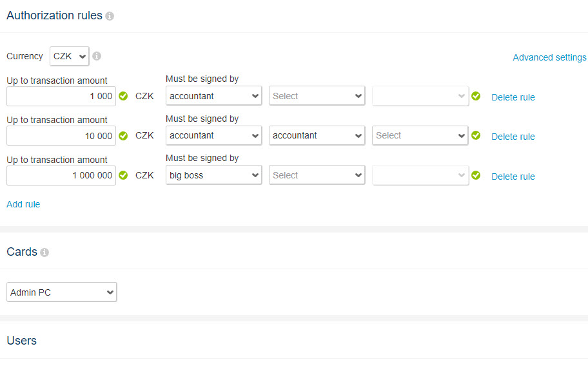Click the Add rule link
The width and height of the screenshot is (588, 371).
(x=23, y=204)
